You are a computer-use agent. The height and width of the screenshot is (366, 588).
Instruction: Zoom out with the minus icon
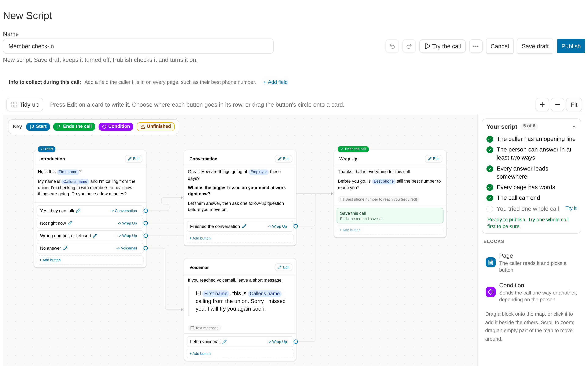coord(557,105)
